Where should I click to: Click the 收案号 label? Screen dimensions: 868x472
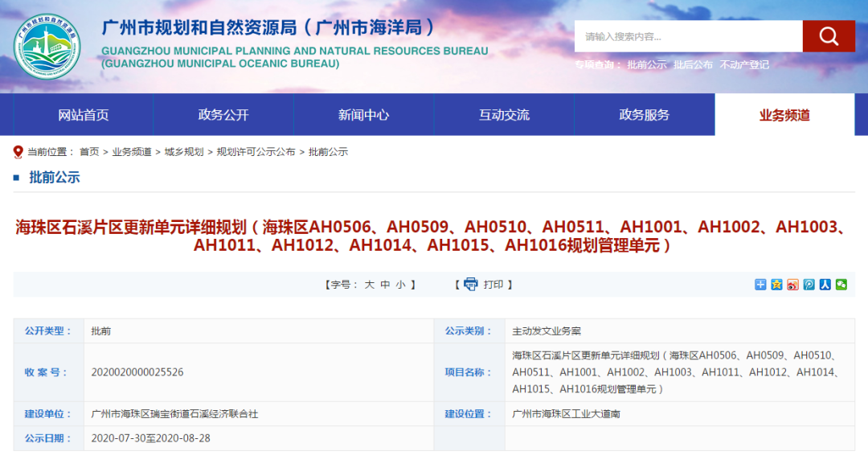point(46,372)
